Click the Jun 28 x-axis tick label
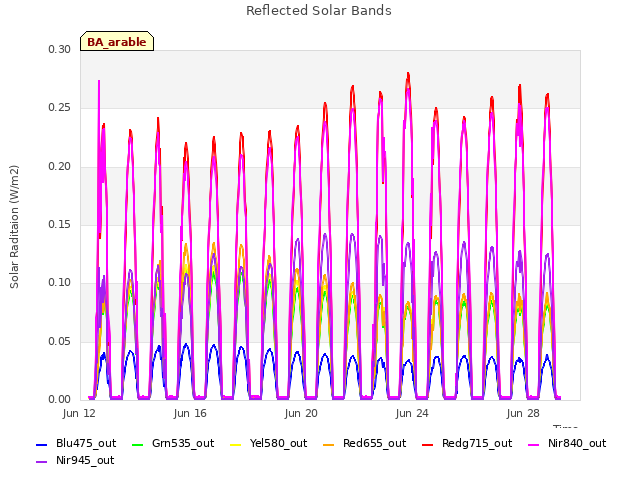 click(523, 413)
